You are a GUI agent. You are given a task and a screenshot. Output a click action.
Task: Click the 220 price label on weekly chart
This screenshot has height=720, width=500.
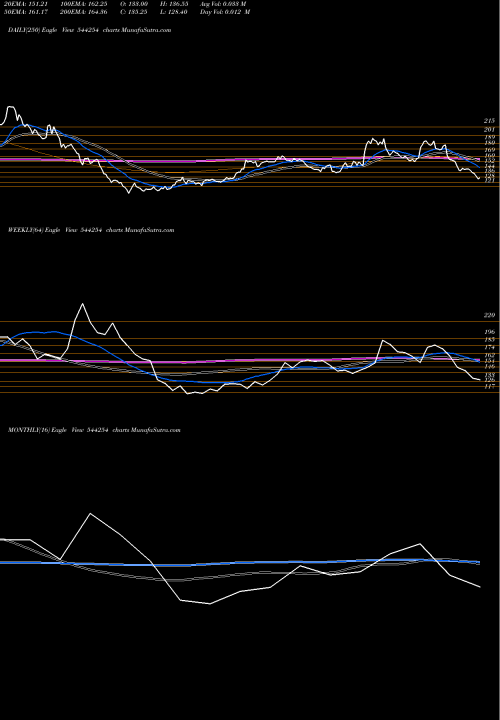489,315
